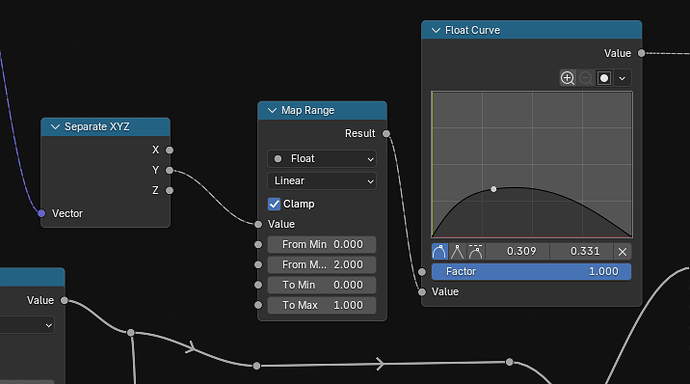Edit curve point X value 0.309

(x=518, y=252)
